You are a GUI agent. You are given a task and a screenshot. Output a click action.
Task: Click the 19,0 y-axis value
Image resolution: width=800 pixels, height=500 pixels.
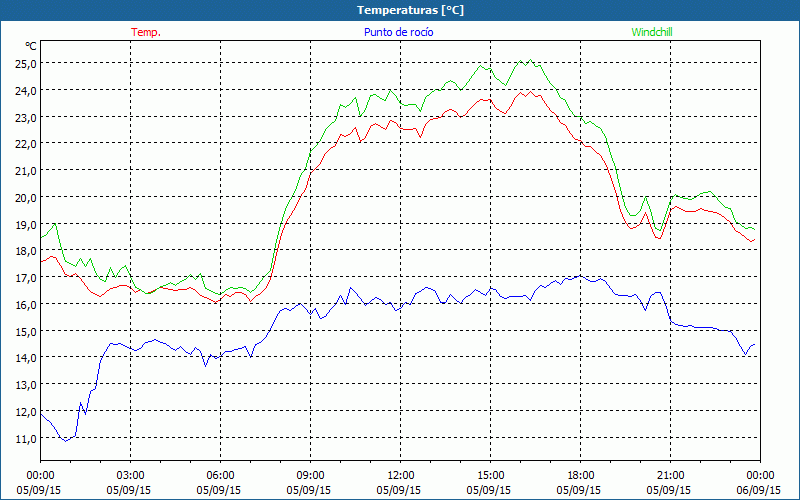26,224
